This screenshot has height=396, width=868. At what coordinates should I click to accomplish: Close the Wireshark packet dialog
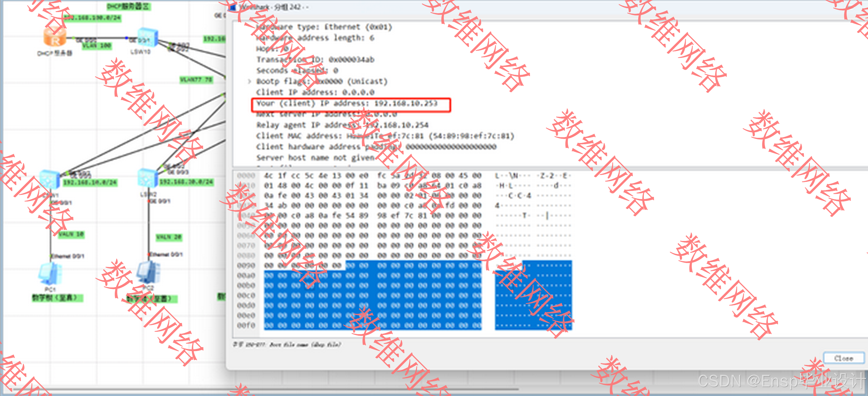[x=843, y=358]
